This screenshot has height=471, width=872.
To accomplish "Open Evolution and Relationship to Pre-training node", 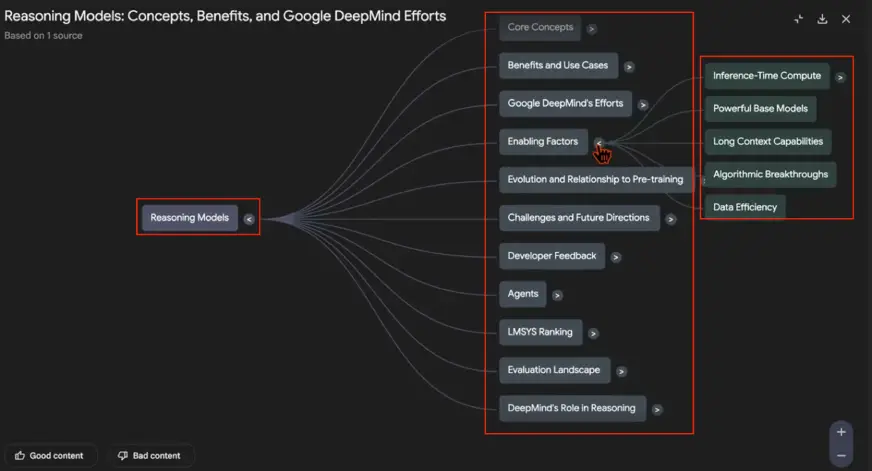I will (596, 180).
